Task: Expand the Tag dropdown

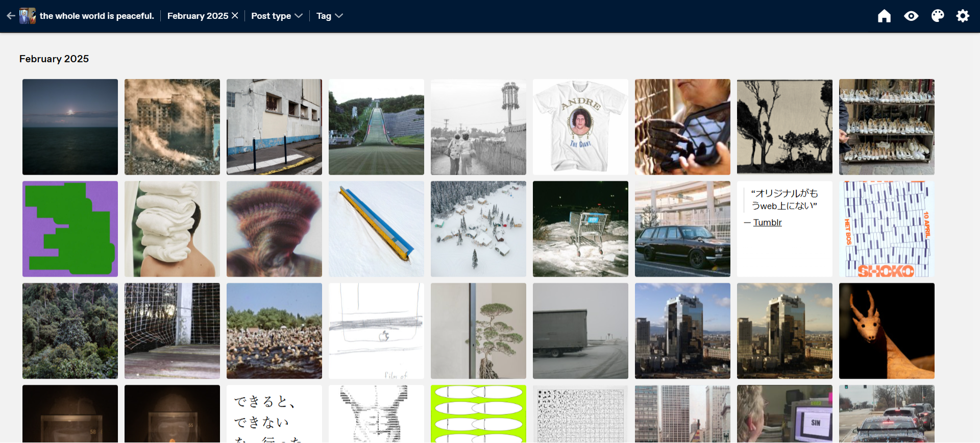Action: click(x=329, y=16)
